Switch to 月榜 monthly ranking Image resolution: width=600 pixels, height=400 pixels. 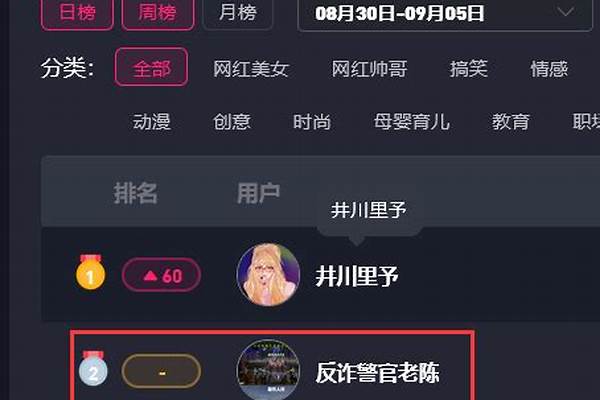click(x=238, y=14)
